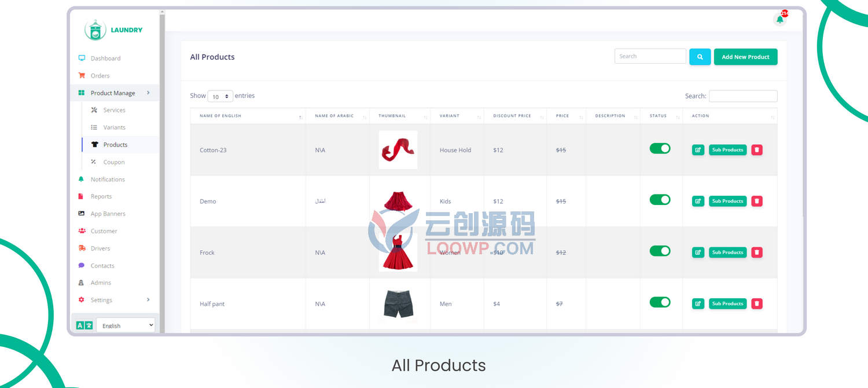Open the Drivers menu item
The width and height of the screenshot is (868, 388).
[x=100, y=248]
